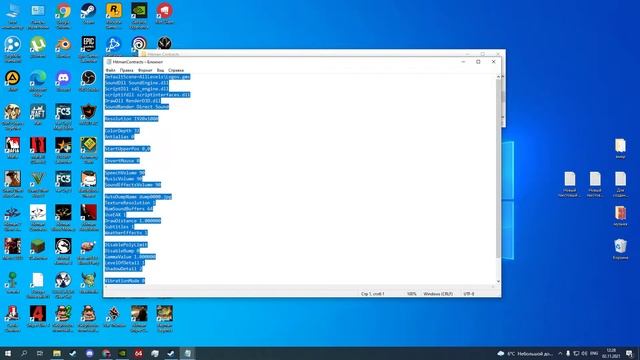The height and width of the screenshot is (360, 640).
Task: Open taskbar Search magnifier
Action: click(24, 353)
